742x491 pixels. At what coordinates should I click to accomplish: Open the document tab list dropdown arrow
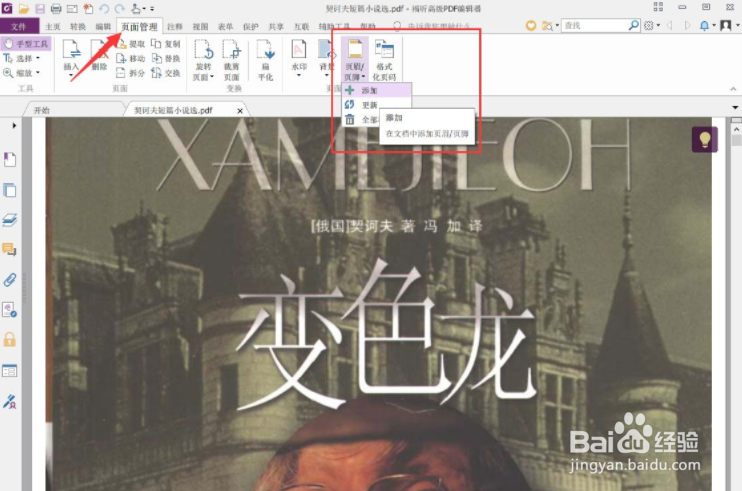point(735,107)
